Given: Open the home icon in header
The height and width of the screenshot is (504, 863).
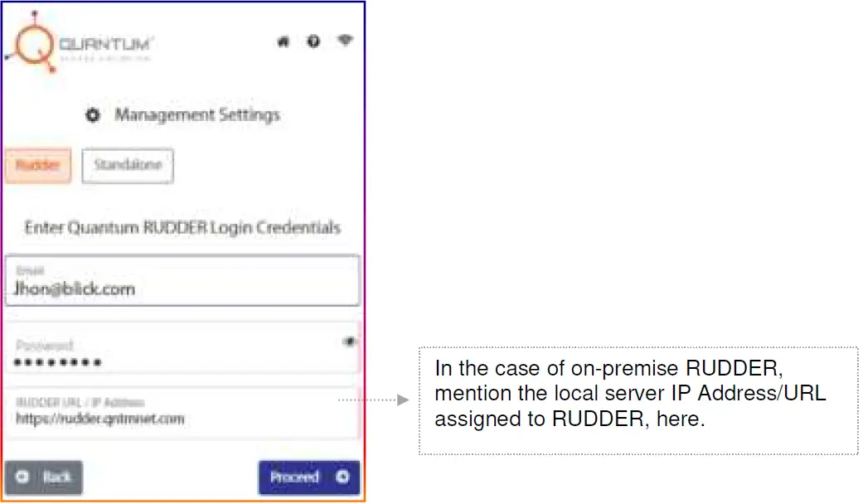Looking at the screenshot, I should [x=283, y=41].
